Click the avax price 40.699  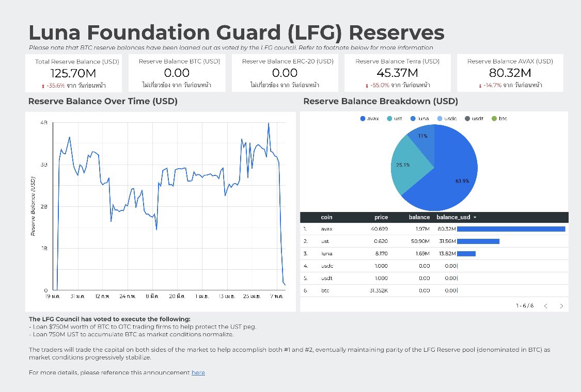tap(380, 229)
